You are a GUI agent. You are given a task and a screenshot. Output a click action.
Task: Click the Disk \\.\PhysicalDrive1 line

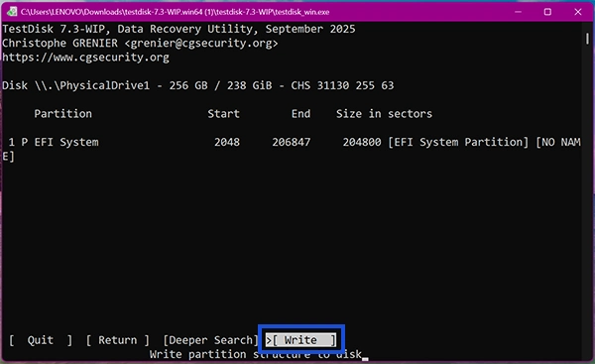(197, 85)
